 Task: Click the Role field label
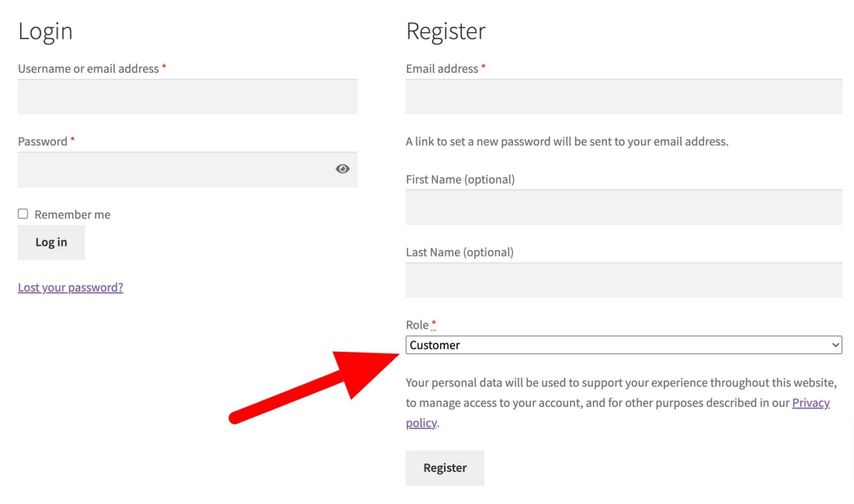417,325
